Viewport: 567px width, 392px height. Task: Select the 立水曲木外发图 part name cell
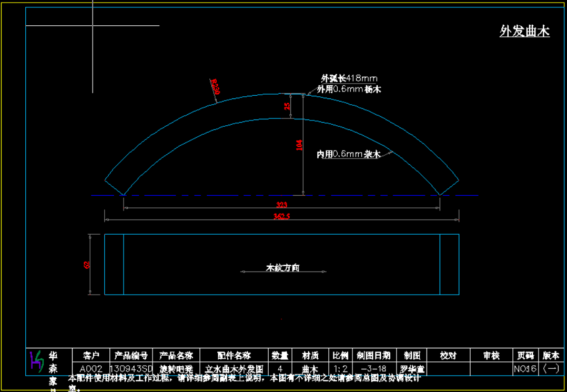point(234,369)
